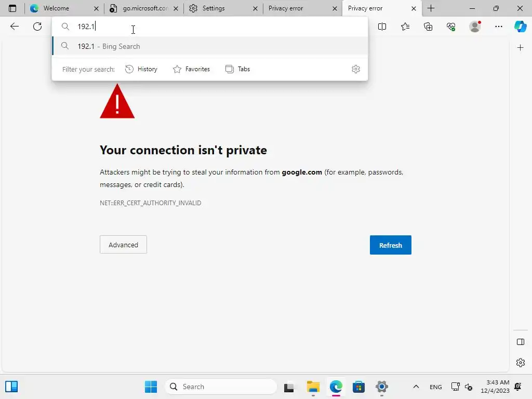
Task: Reload page with the refresh icon
Action: pos(37,26)
